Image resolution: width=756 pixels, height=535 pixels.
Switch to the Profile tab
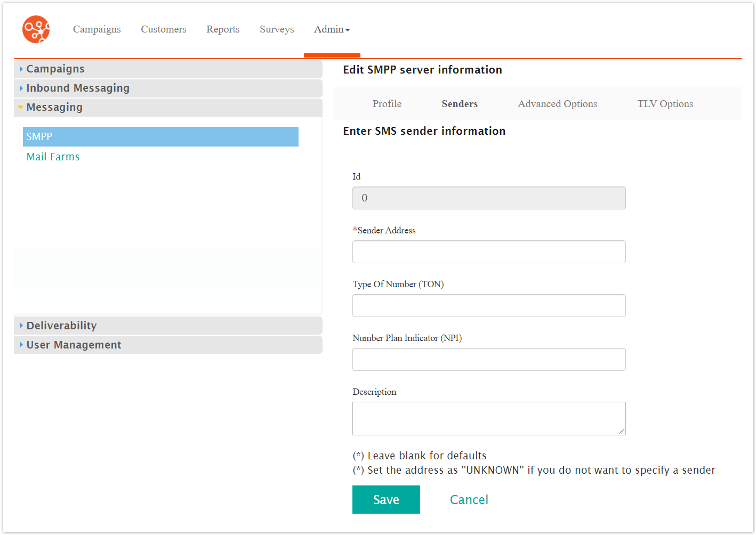tap(387, 104)
